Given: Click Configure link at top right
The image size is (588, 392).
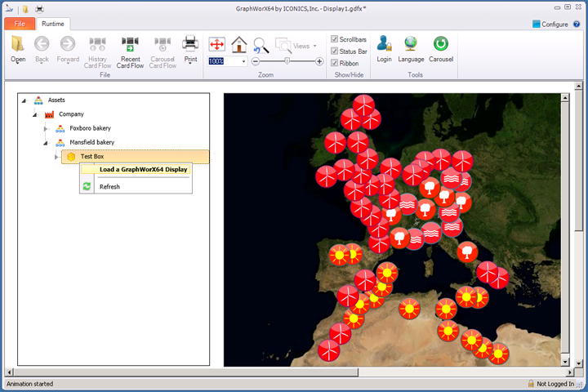Looking at the screenshot, I should point(555,24).
